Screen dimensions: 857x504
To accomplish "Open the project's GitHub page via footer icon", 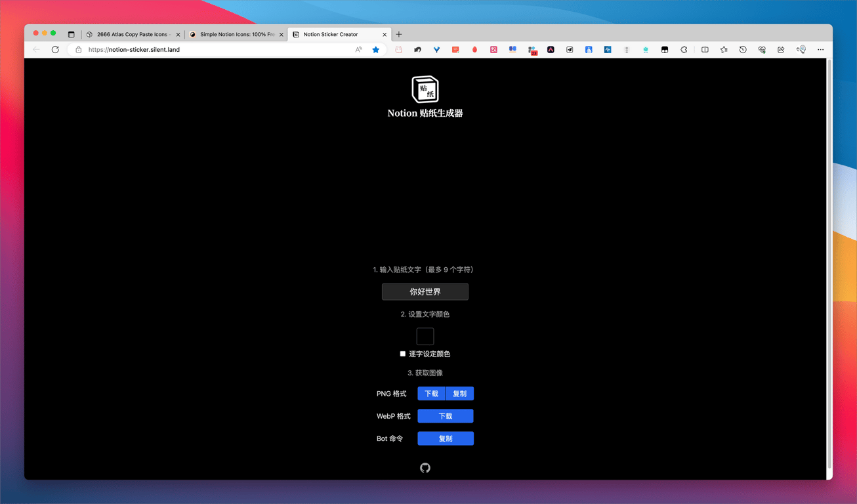I will click(425, 467).
